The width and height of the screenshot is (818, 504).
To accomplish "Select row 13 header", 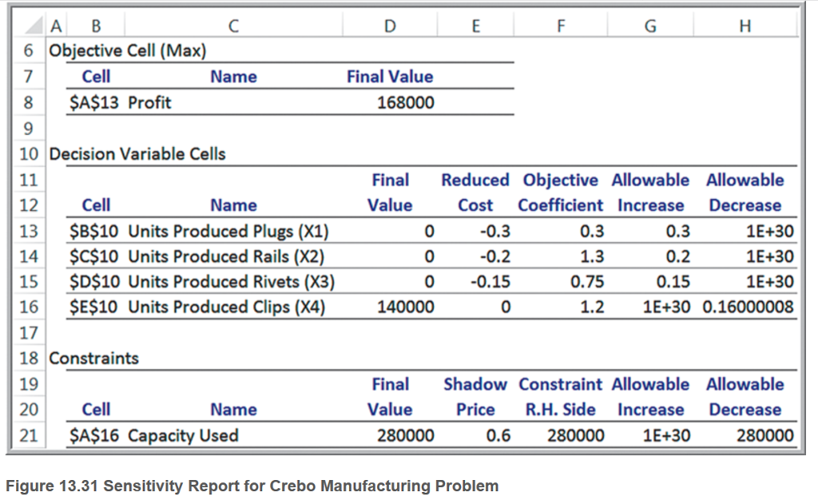I will (x=28, y=231).
